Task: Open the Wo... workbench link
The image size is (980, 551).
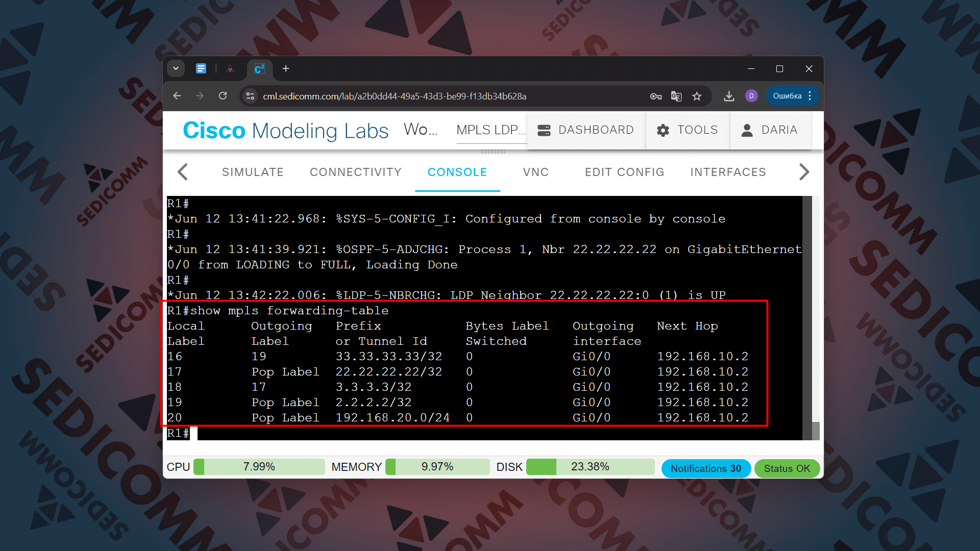Action: click(421, 130)
